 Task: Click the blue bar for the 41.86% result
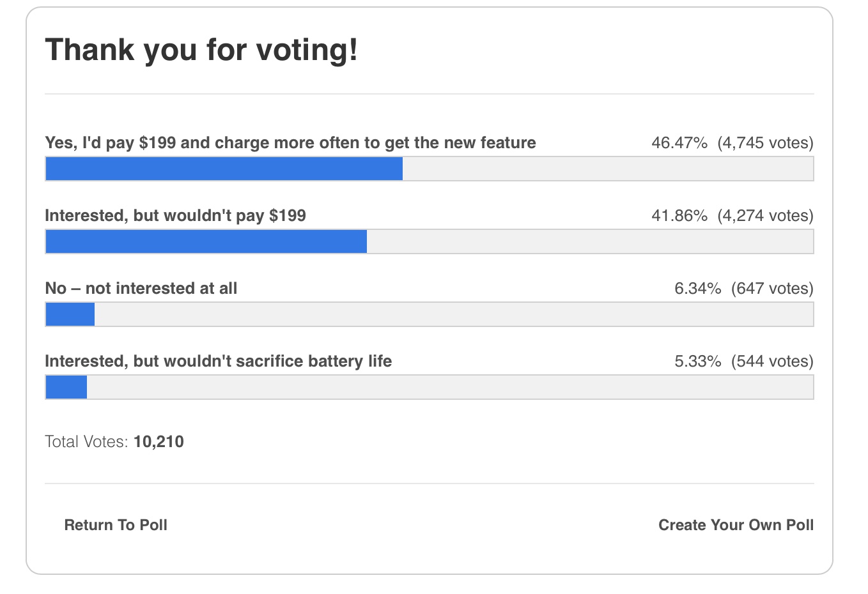click(206, 241)
